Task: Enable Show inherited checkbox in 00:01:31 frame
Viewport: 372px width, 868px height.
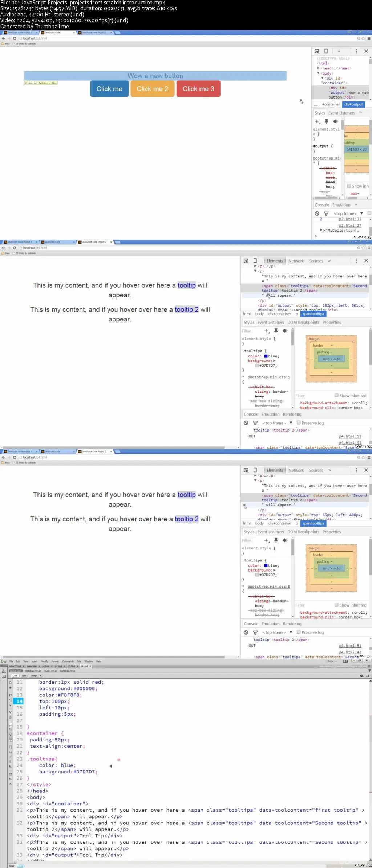Action: pyautogui.click(x=336, y=605)
